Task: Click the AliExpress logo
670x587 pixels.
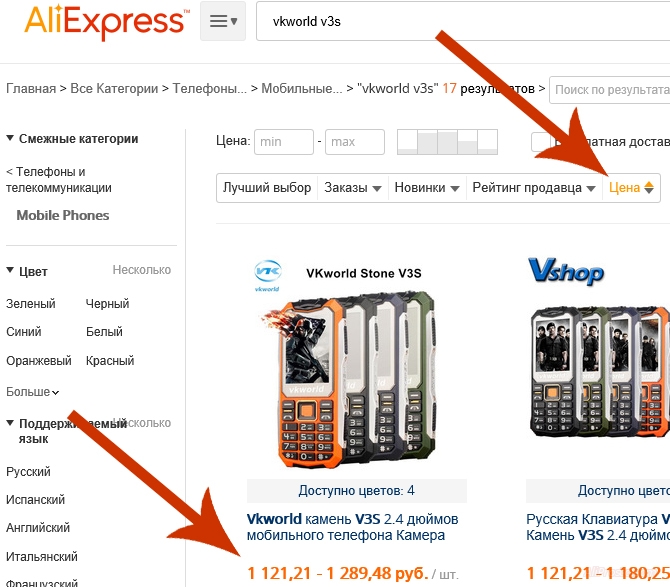Action: coord(106,21)
